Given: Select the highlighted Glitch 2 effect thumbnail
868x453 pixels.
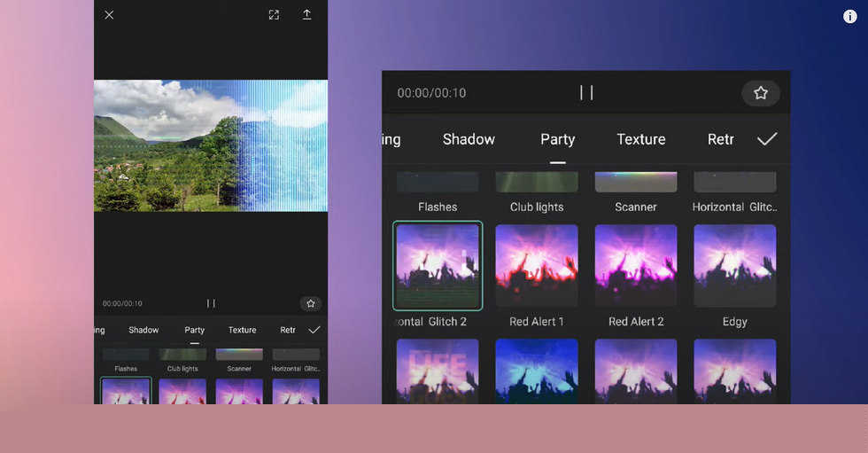Looking at the screenshot, I should click(x=438, y=266).
